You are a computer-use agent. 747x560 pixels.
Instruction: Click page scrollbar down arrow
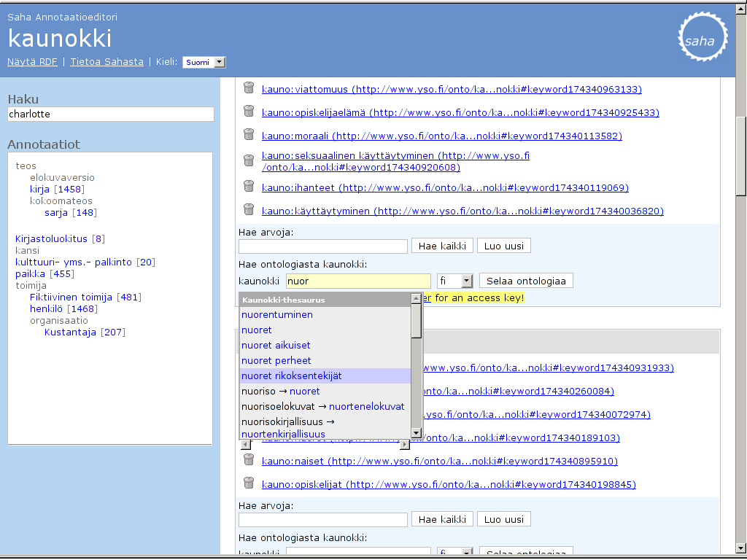click(x=741, y=548)
